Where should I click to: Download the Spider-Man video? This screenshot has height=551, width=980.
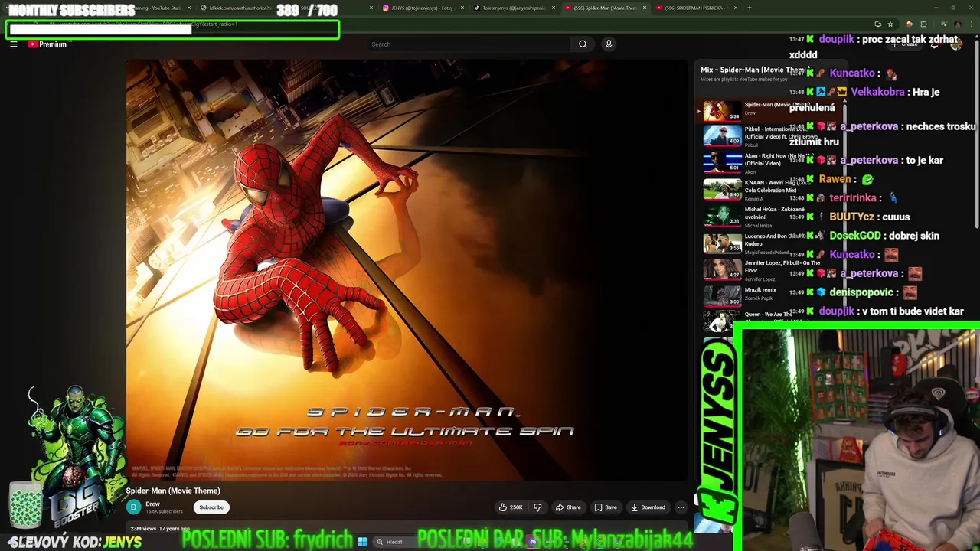648,507
